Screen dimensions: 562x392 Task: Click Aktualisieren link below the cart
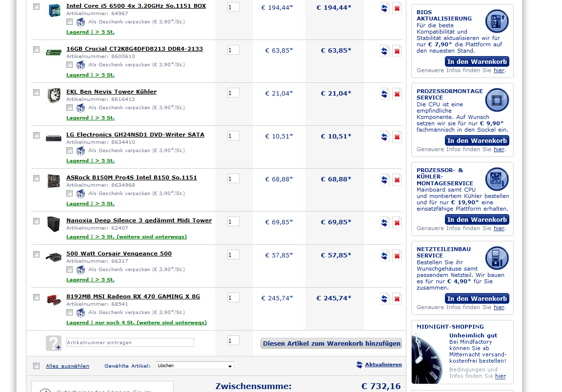[x=383, y=364]
